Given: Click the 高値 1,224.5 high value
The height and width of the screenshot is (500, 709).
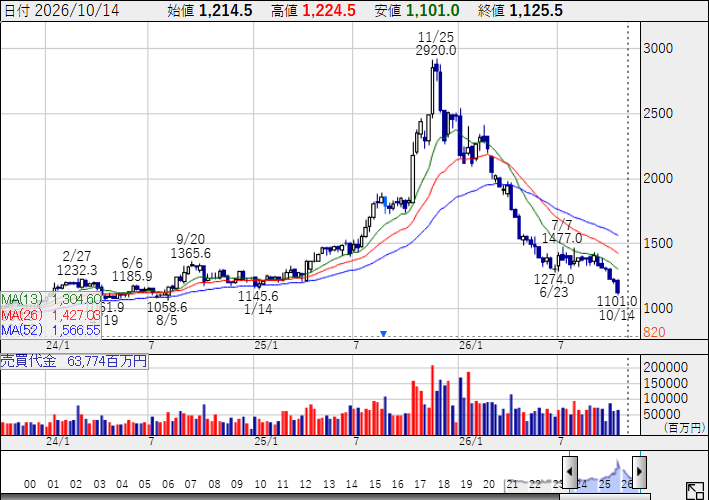Looking at the screenshot, I should [x=313, y=10].
